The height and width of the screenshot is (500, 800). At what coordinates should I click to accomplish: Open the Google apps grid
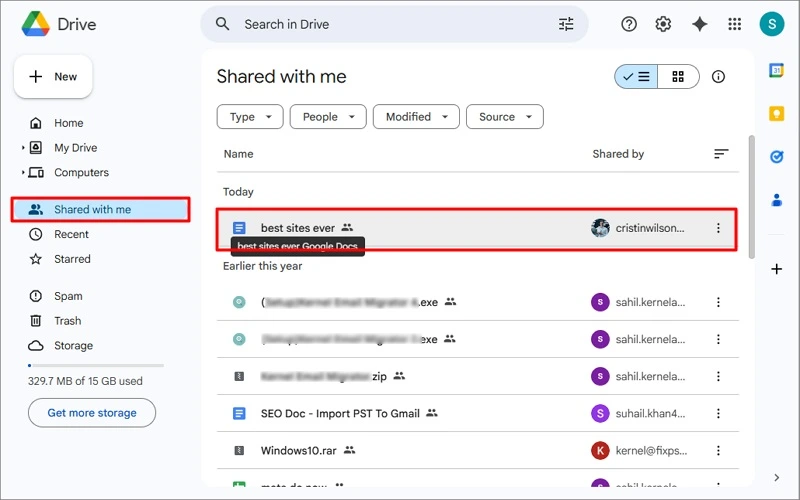(x=734, y=24)
